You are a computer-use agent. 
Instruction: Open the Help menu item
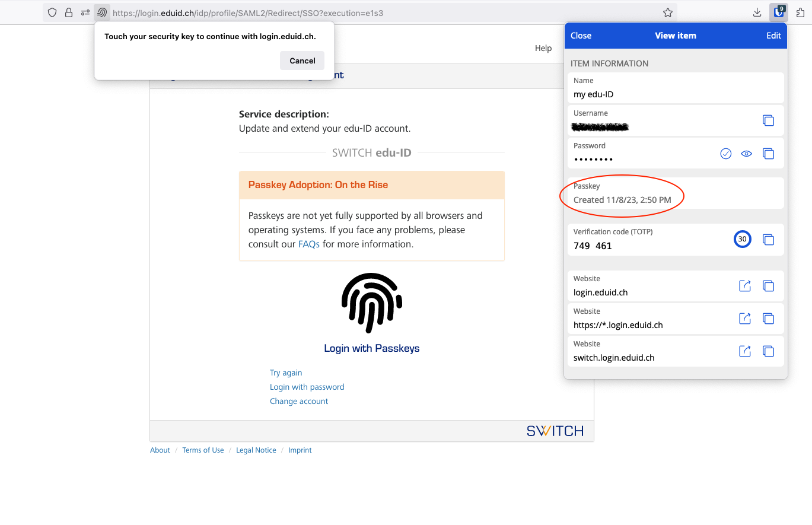point(543,48)
